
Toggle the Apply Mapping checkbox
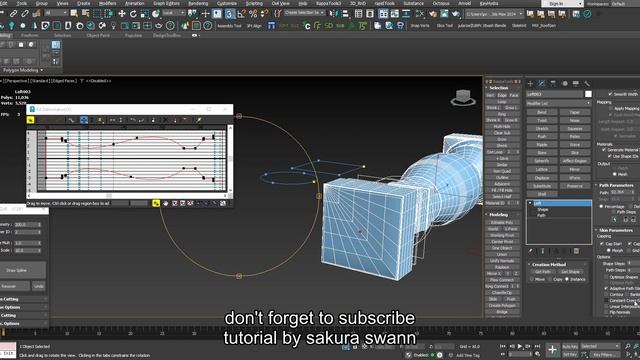[x=611, y=109]
